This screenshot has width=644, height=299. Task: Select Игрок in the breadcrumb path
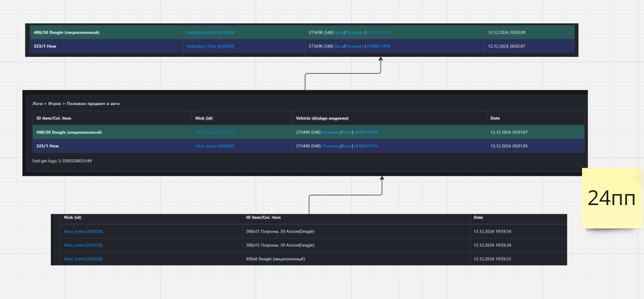pos(54,103)
